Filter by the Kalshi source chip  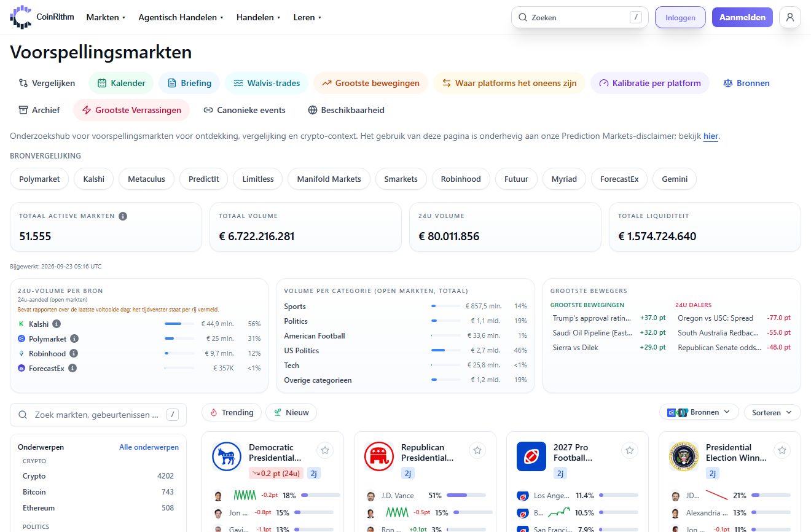click(93, 179)
